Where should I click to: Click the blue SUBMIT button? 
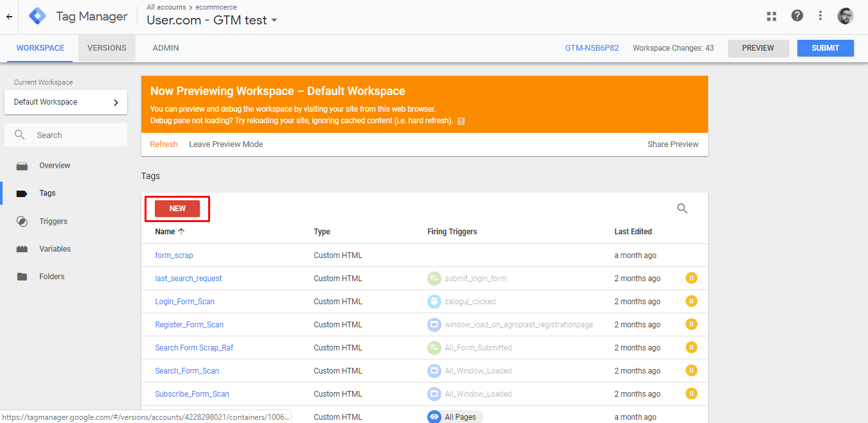826,48
